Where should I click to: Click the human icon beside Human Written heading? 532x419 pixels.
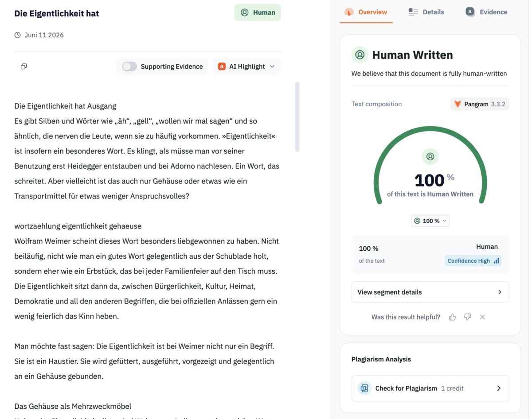tap(360, 55)
